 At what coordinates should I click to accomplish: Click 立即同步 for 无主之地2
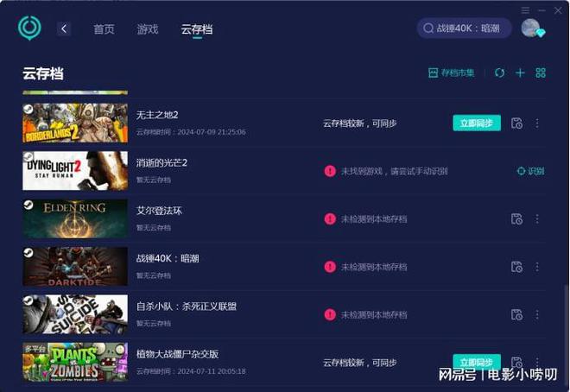[x=477, y=123]
